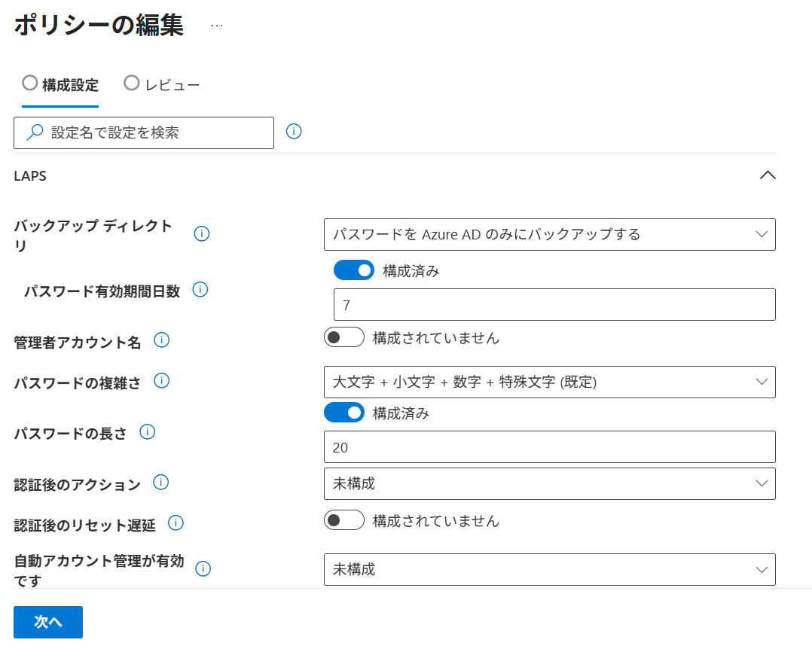812x655 pixels.
Task: Click info icon for バックアップ ディレクトリ
Action: coord(201,233)
